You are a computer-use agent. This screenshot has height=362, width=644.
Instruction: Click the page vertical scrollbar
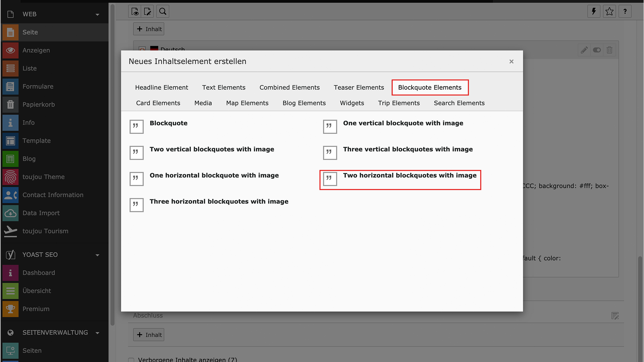click(x=640, y=302)
